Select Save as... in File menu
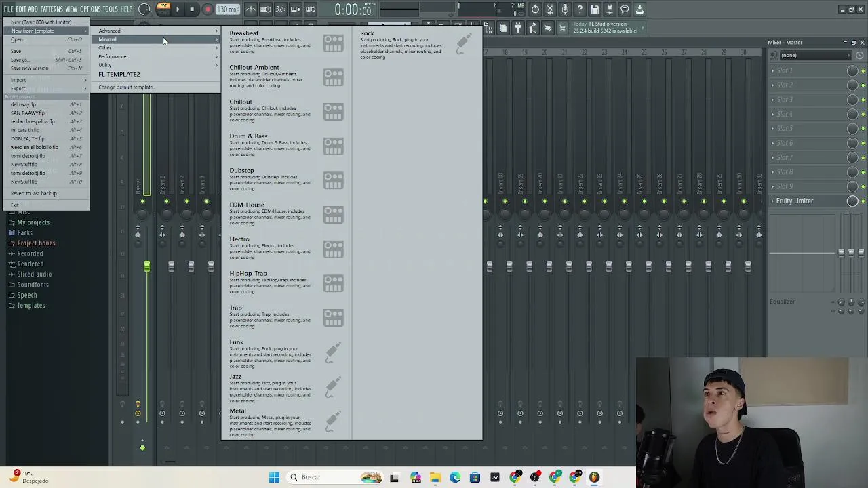The image size is (868, 488). pos(46,60)
